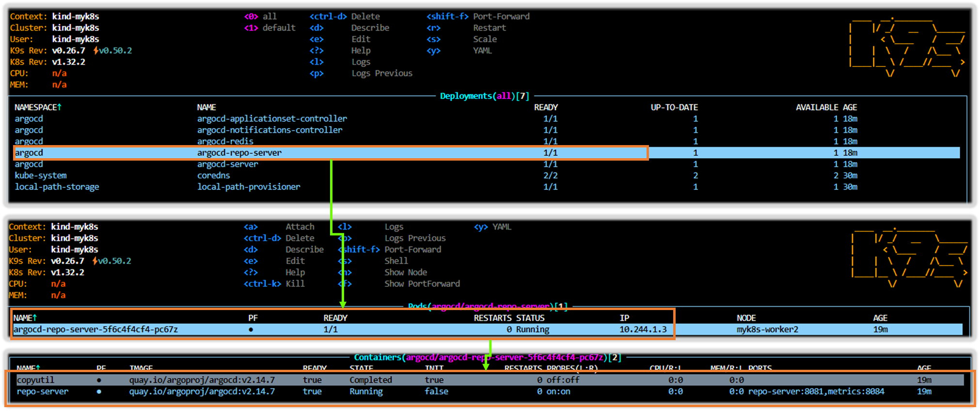
Task: Click Shell in the Pods shortcut list
Action: pyautogui.click(x=396, y=261)
